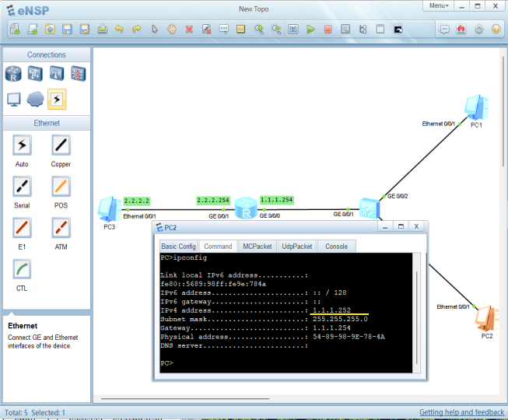Choose the Auto connection cable
The width and height of the screenshot is (508, 420).
click(x=22, y=145)
